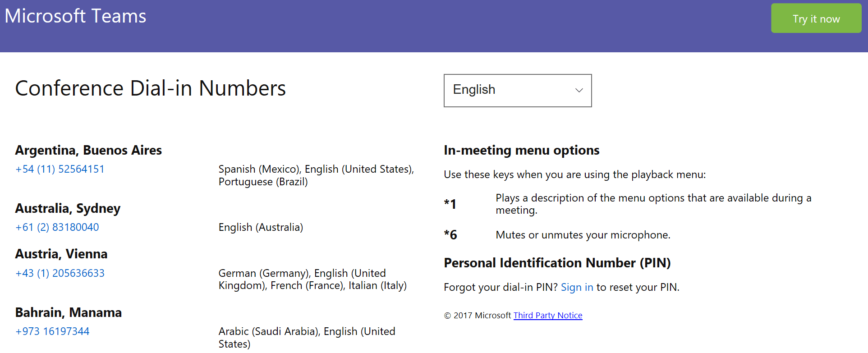Click the Australia, Sydney heading

68,208
